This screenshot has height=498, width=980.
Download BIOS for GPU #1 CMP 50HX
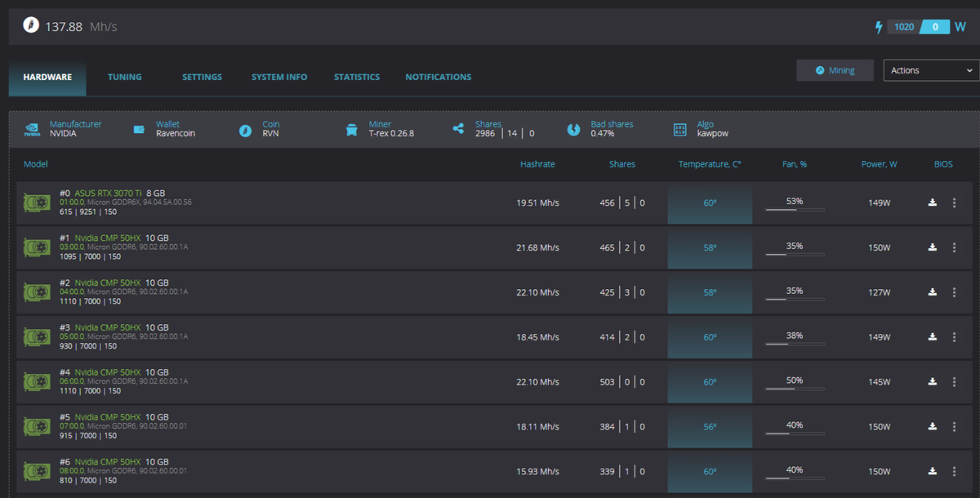pyautogui.click(x=933, y=247)
